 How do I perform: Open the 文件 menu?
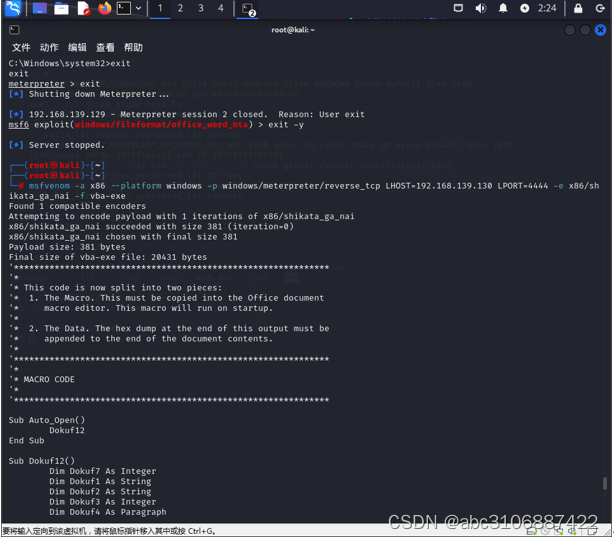pyautogui.click(x=21, y=48)
